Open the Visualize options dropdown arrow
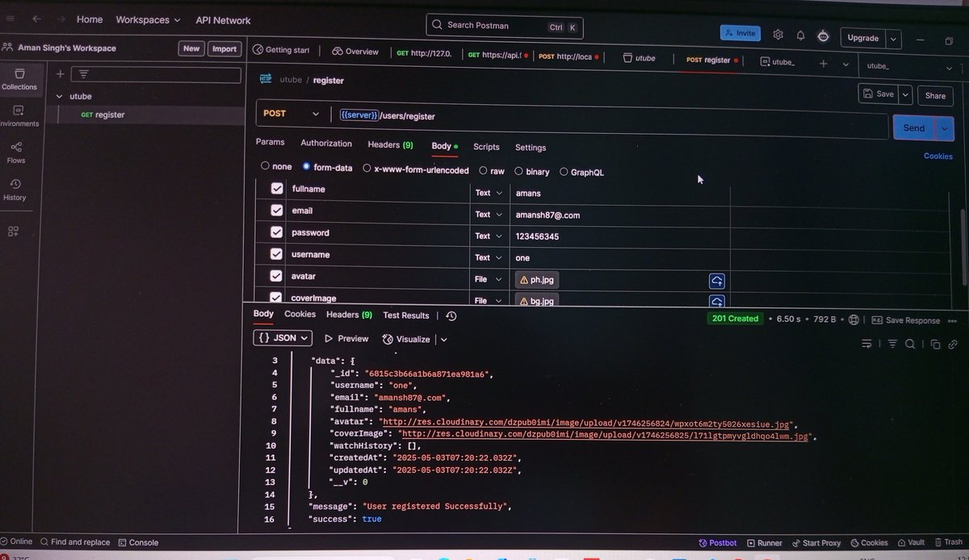 click(x=443, y=340)
